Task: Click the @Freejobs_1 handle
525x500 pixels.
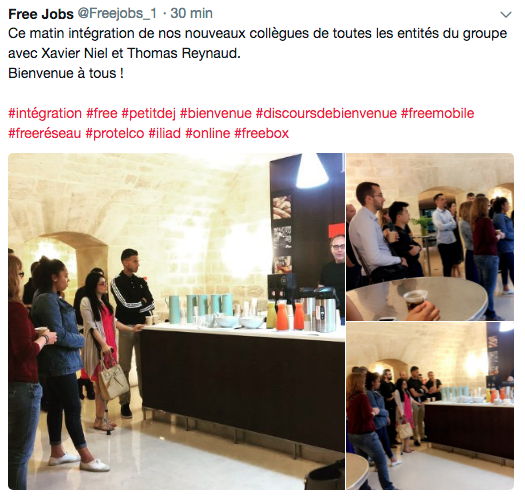Action: 117,14
